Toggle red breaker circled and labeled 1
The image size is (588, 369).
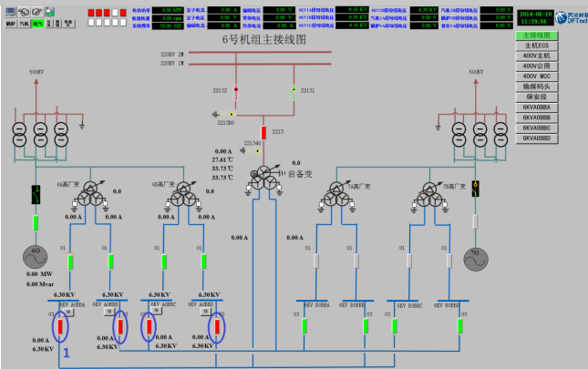coord(63,325)
